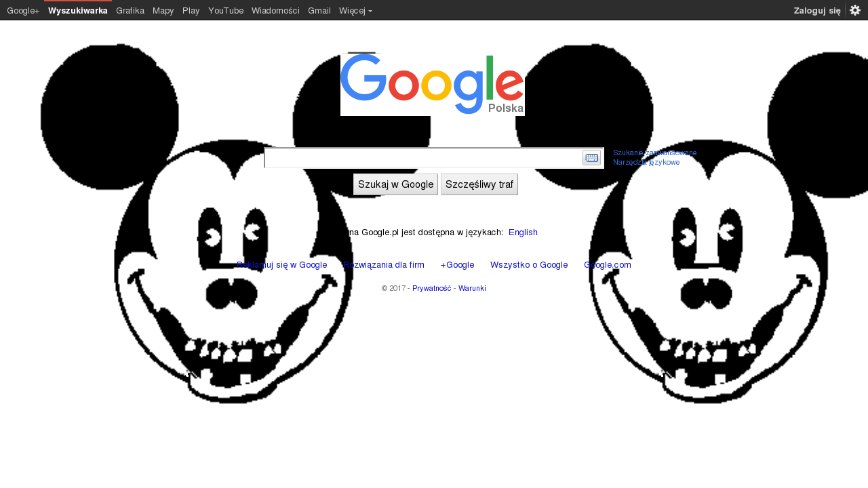Go to Google.com link
868x488 pixels.
point(608,265)
